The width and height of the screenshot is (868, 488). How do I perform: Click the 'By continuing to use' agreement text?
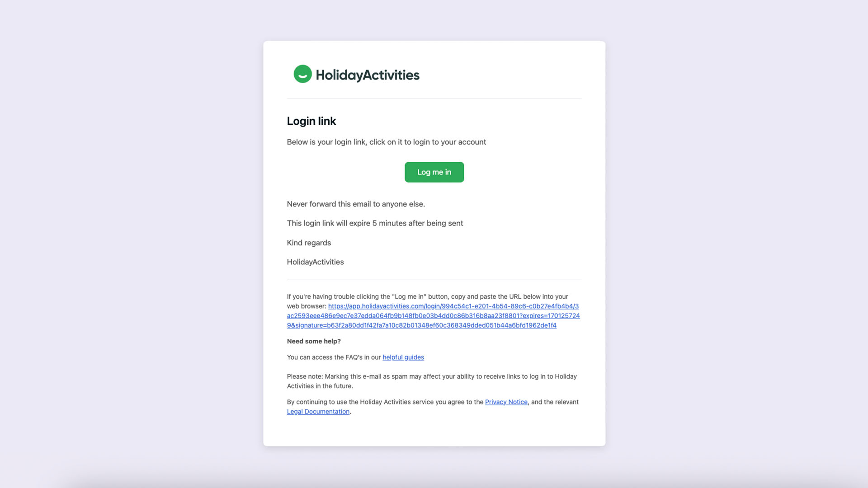click(x=385, y=402)
